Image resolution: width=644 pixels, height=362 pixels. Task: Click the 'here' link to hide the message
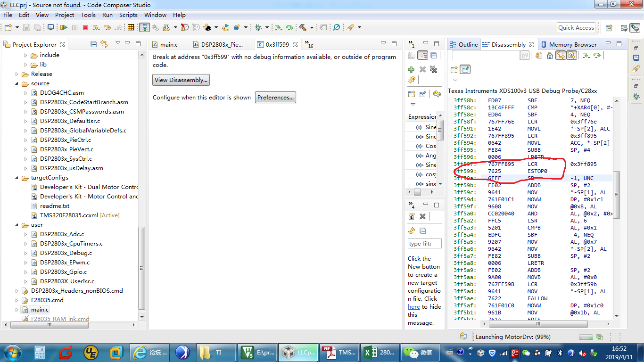(x=414, y=307)
